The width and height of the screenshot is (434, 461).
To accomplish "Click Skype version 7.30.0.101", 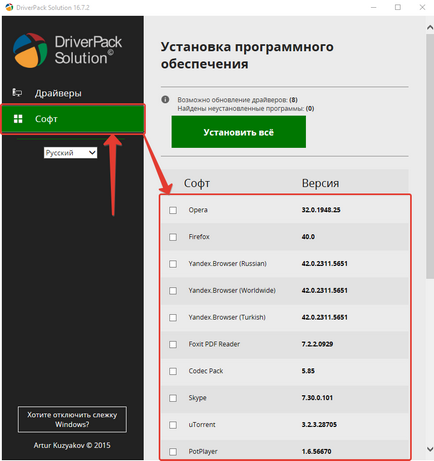I will tap(317, 398).
